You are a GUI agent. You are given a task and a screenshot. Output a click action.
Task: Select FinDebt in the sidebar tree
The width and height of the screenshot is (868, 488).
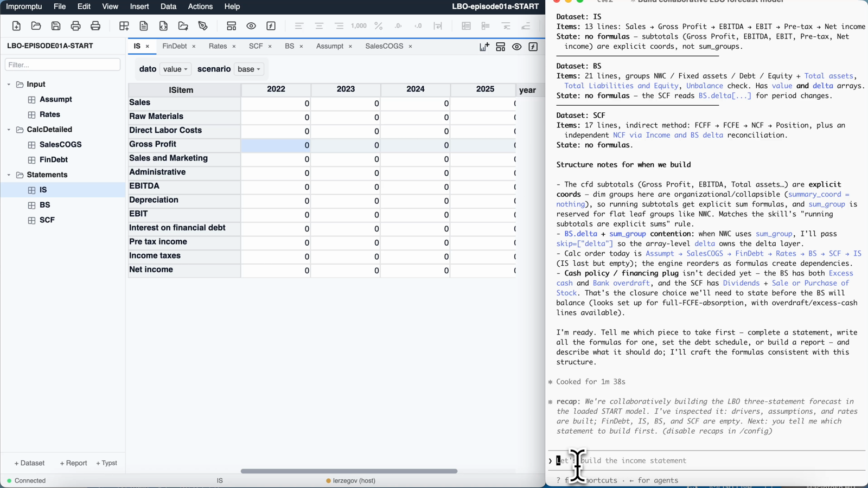[54, 160]
